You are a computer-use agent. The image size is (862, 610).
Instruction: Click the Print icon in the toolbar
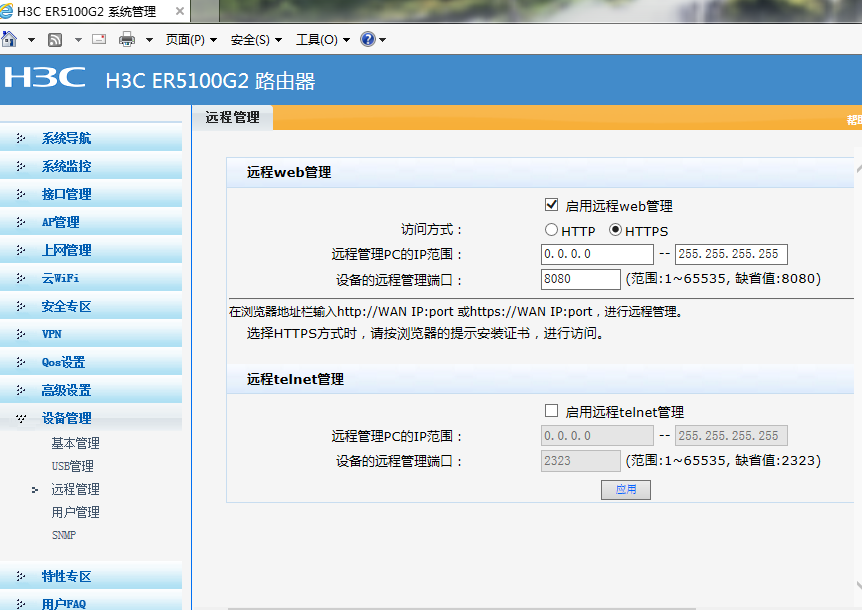(127, 39)
